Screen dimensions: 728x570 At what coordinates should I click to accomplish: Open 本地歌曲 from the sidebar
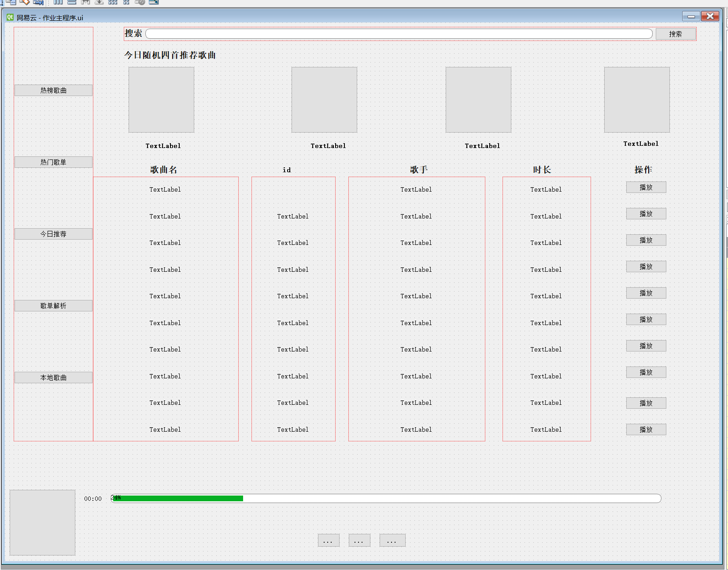(x=53, y=377)
